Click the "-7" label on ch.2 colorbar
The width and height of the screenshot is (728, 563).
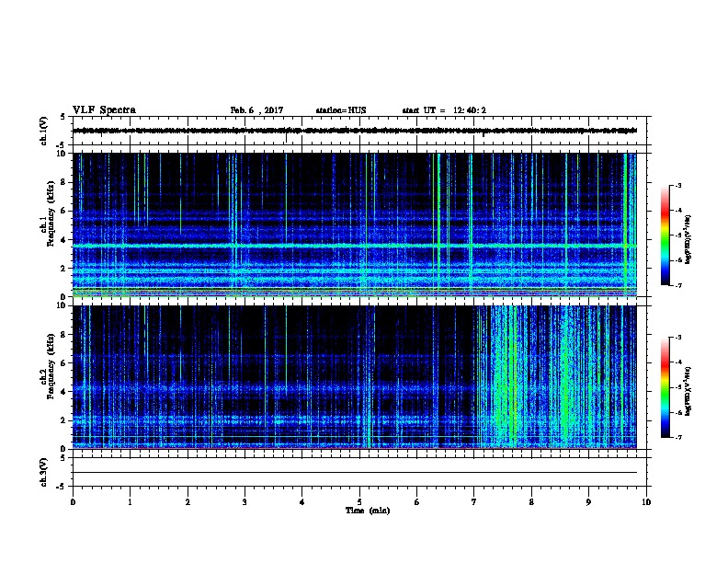677,438
